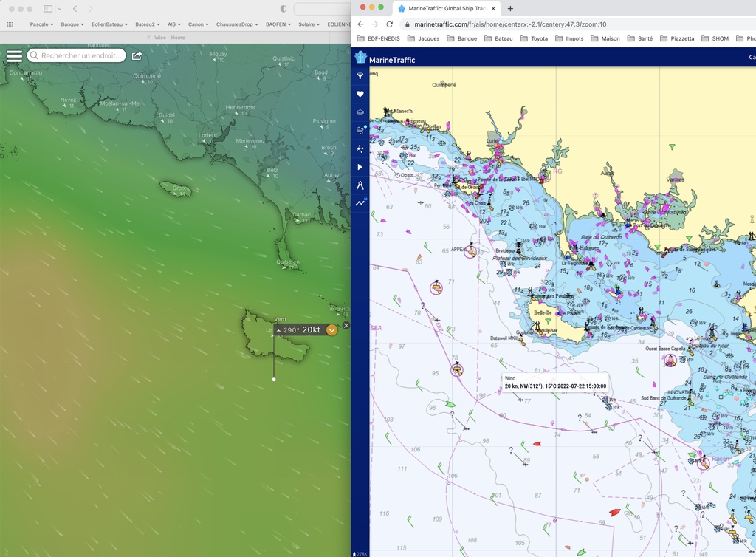Open the Impots bookmark folder

[x=569, y=38]
